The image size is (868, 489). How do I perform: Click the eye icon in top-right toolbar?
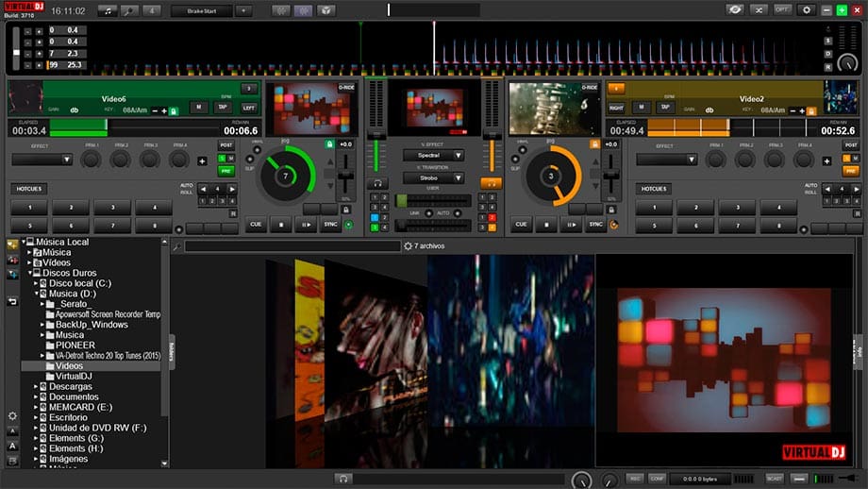735,10
